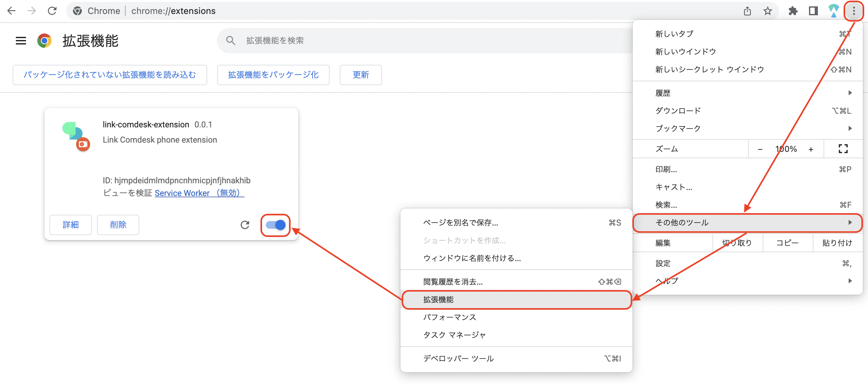Toggle the side panel icon
Viewport: 868px width, 385px height.
(813, 11)
